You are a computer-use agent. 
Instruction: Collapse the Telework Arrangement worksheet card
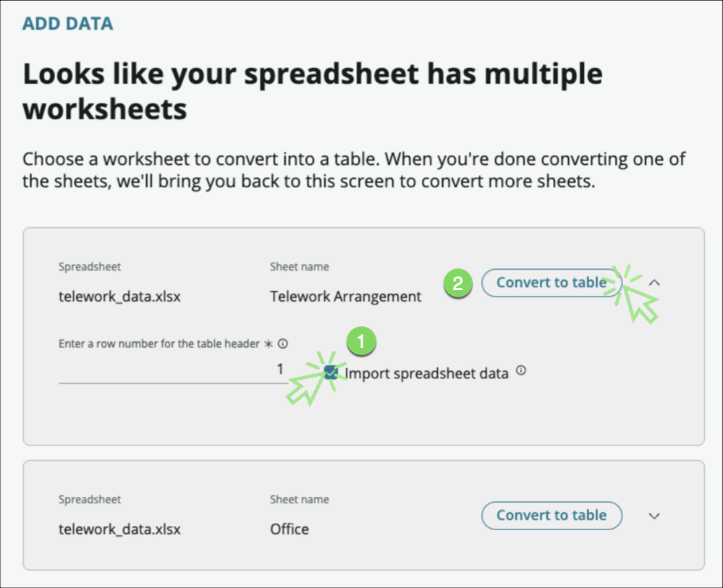point(654,283)
